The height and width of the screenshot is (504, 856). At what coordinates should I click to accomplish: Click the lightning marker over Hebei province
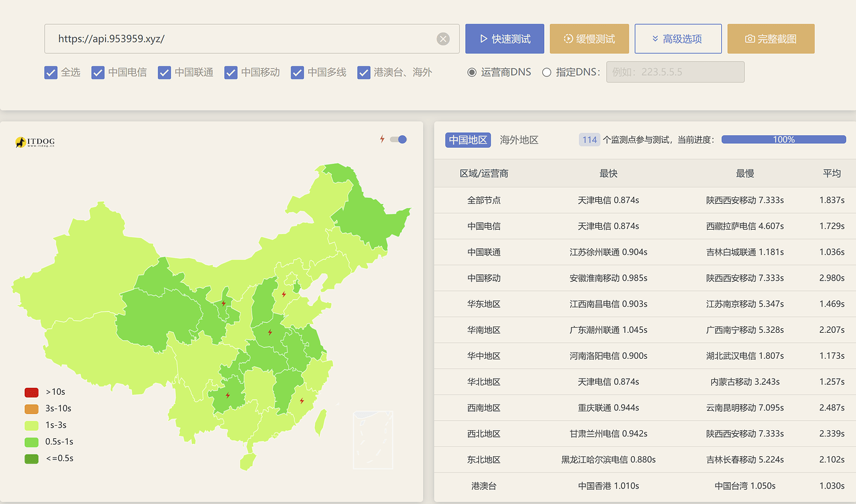pos(284,294)
